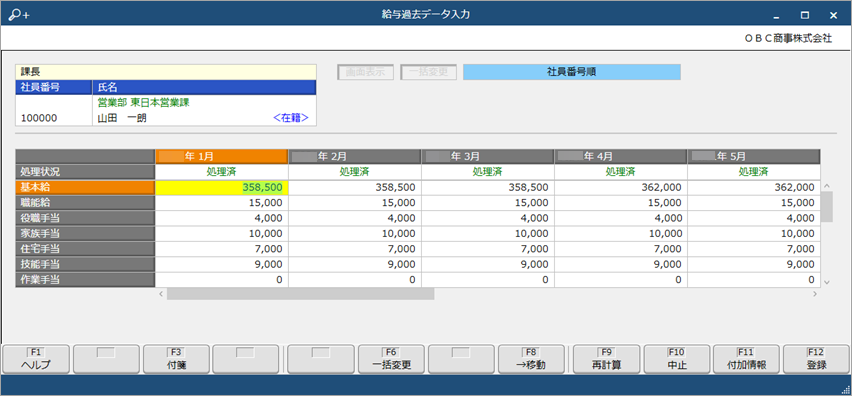Click the 住宅手当 7,000 cell for 5月
This screenshot has width=852, height=396.
[x=754, y=249]
